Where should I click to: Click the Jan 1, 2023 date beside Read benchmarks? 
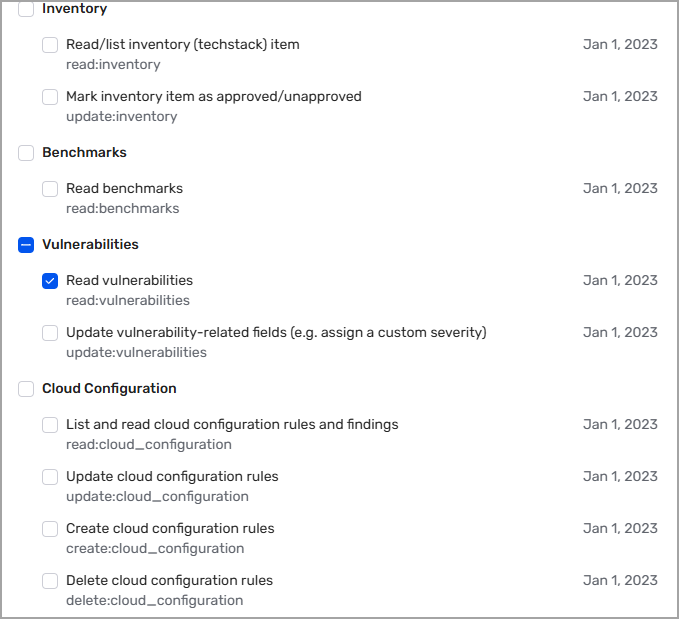click(x=620, y=188)
